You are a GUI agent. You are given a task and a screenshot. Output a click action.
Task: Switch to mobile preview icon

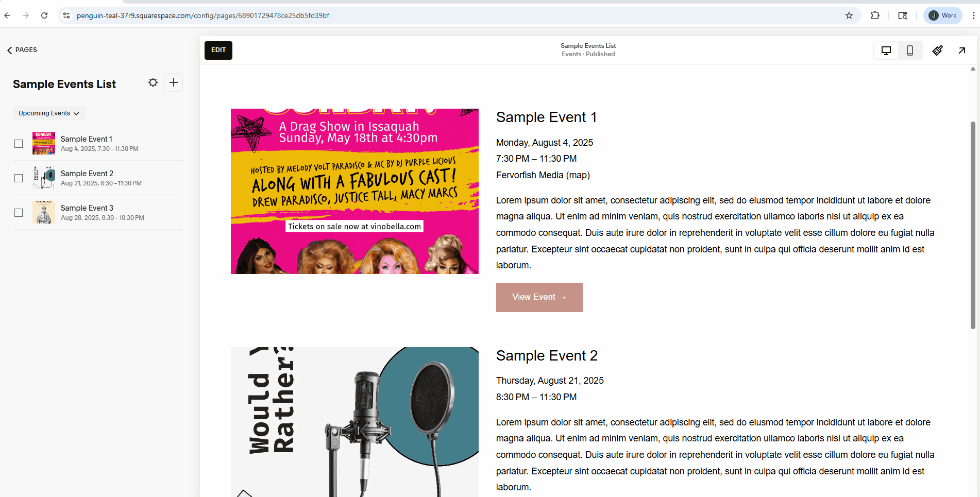[910, 50]
